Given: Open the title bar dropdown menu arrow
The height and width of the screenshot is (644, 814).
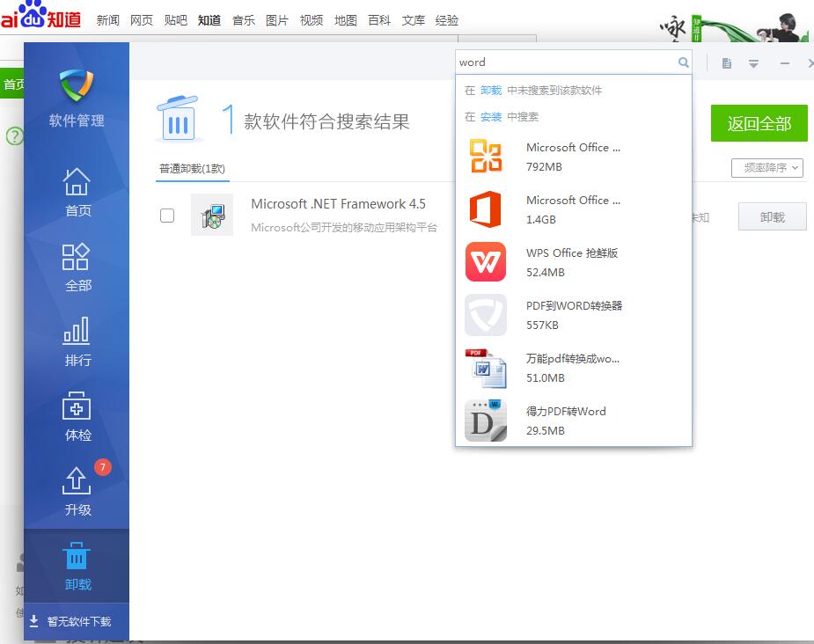Looking at the screenshot, I should point(753,63).
